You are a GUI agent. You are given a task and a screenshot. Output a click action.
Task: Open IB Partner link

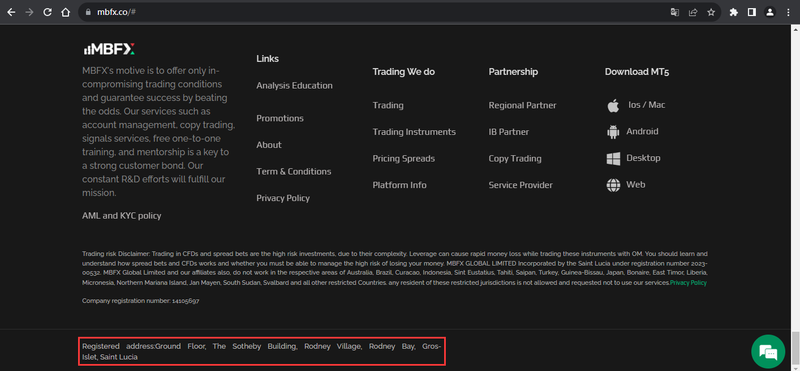tap(509, 132)
